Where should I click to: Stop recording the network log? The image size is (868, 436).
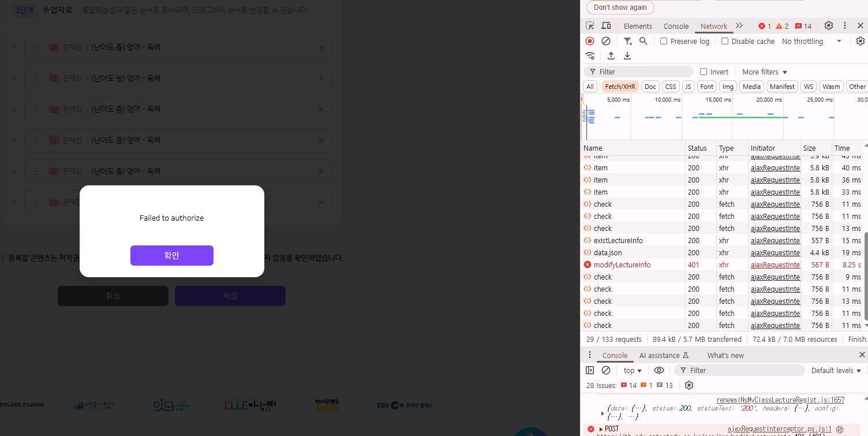point(590,41)
